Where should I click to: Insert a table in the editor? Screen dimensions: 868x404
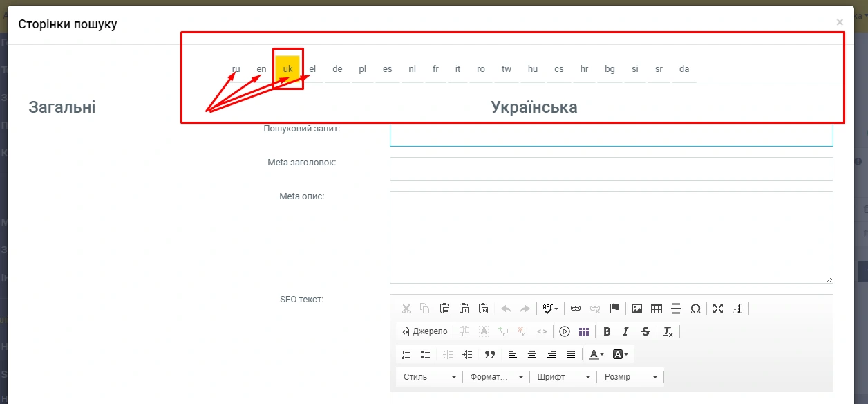(657, 309)
